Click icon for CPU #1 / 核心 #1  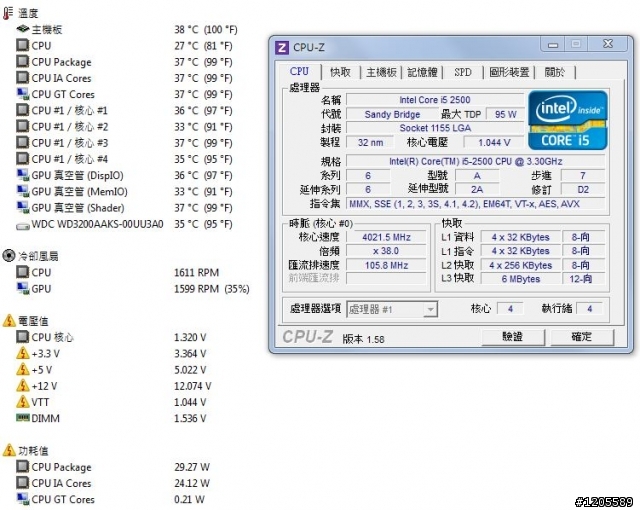click(22, 110)
